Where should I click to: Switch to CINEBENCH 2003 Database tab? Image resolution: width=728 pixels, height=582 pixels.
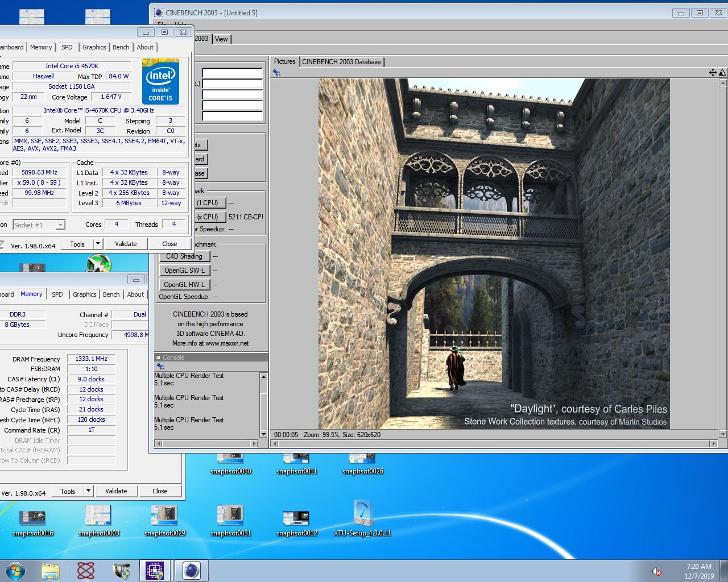(341, 62)
